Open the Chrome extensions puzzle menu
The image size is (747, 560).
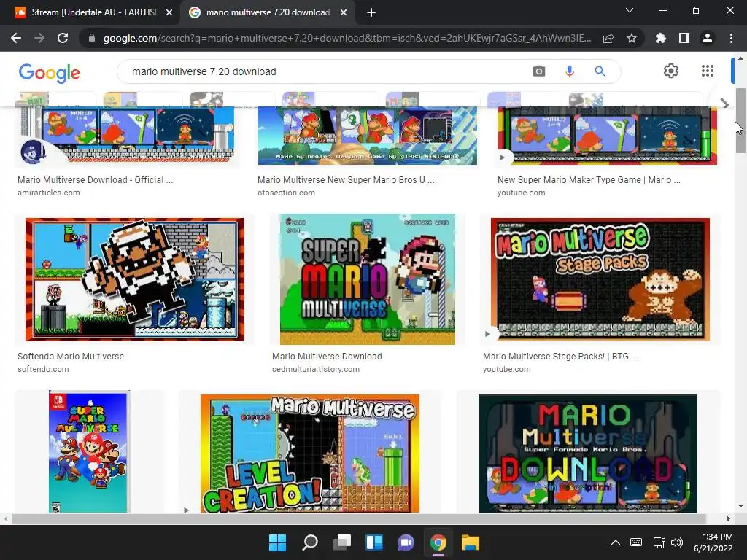(x=661, y=38)
